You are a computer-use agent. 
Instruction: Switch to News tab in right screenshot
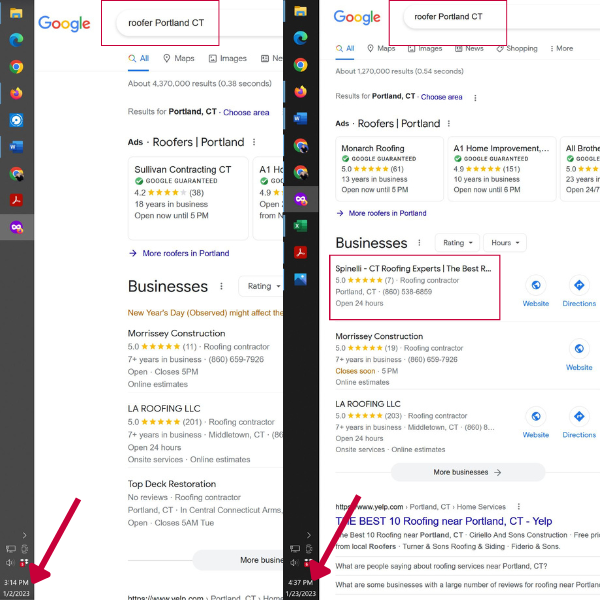[469, 49]
